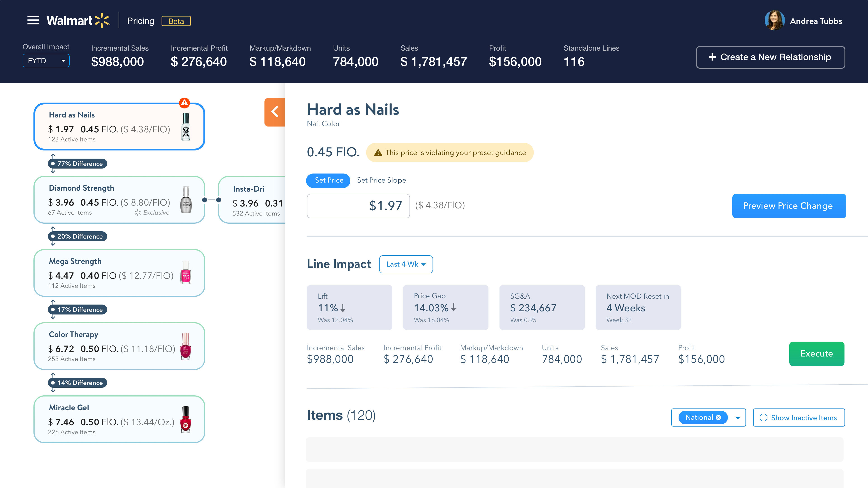Click the orange collapse panel arrow

tap(275, 112)
